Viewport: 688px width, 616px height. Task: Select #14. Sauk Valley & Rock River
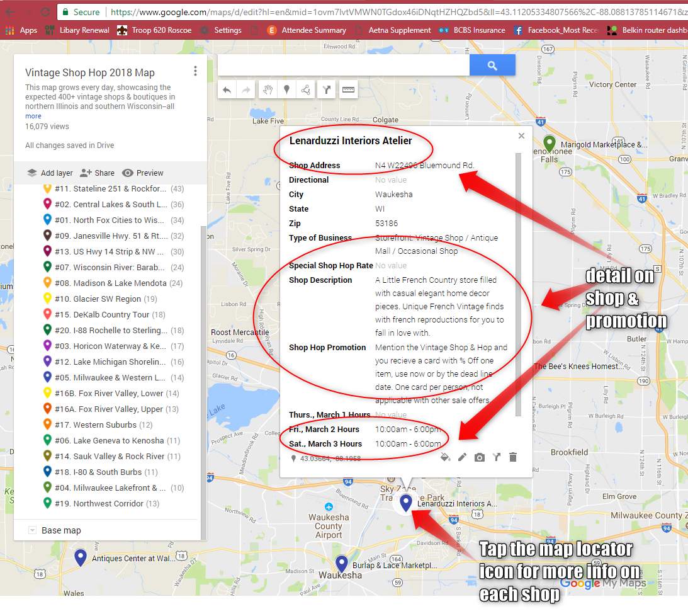(112, 457)
